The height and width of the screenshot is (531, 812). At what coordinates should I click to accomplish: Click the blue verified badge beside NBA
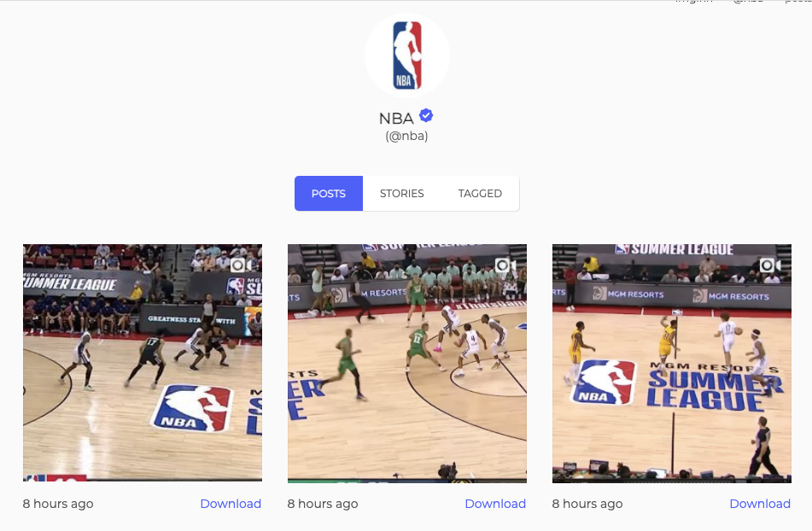point(426,115)
